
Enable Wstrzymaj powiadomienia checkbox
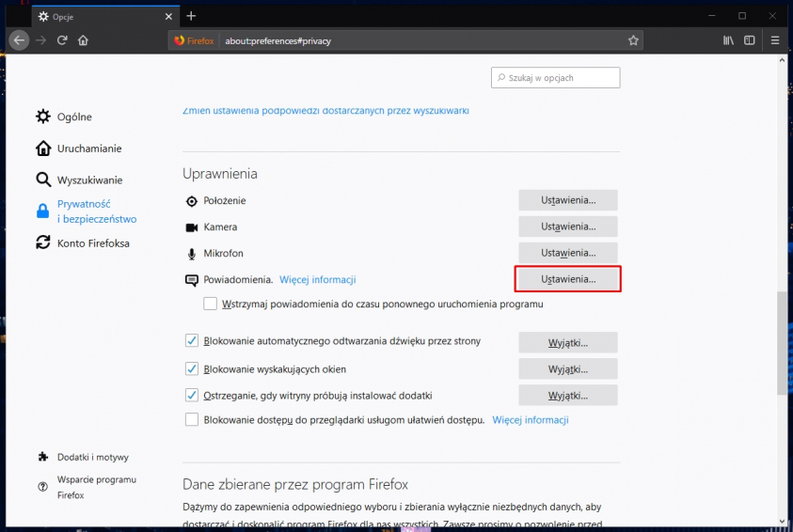tap(211, 305)
